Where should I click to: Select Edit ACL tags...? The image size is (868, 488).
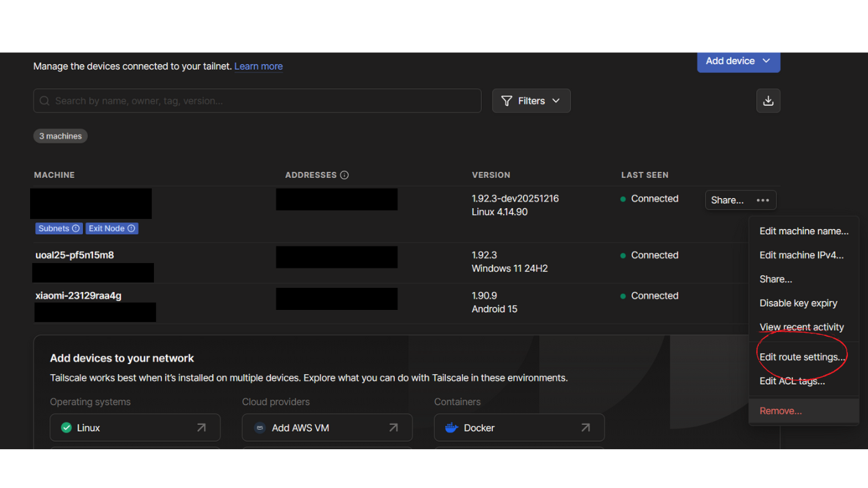804,381
